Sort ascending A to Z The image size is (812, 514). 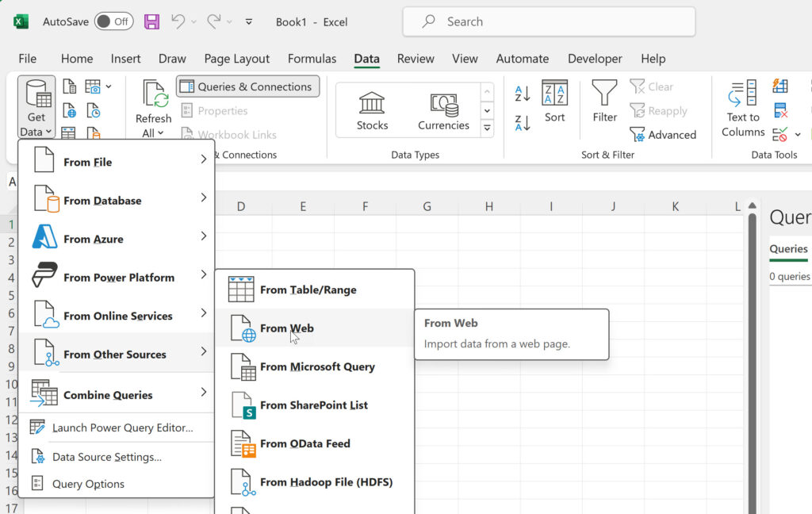click(x=523, y=94)
